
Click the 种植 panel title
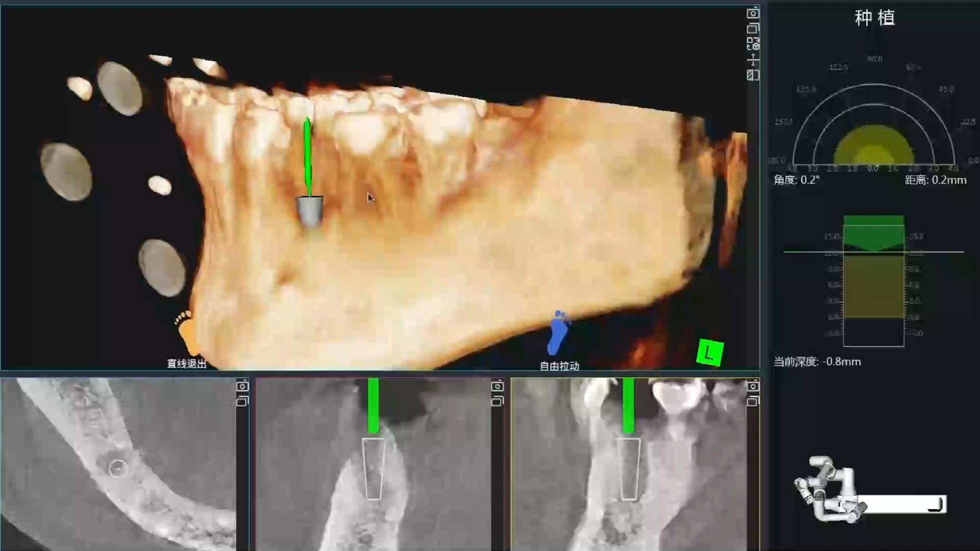pos(875,18)
